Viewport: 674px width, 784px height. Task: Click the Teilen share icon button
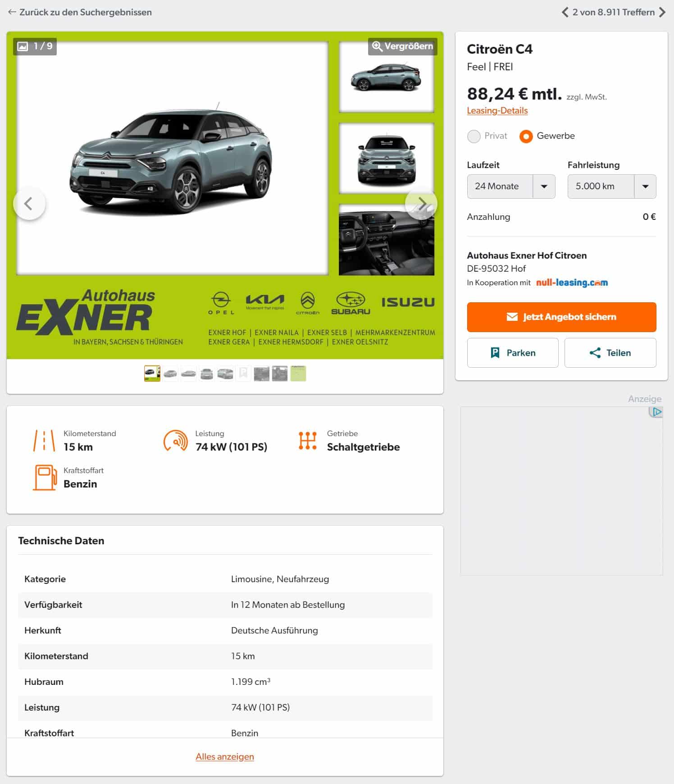(610, 353)
